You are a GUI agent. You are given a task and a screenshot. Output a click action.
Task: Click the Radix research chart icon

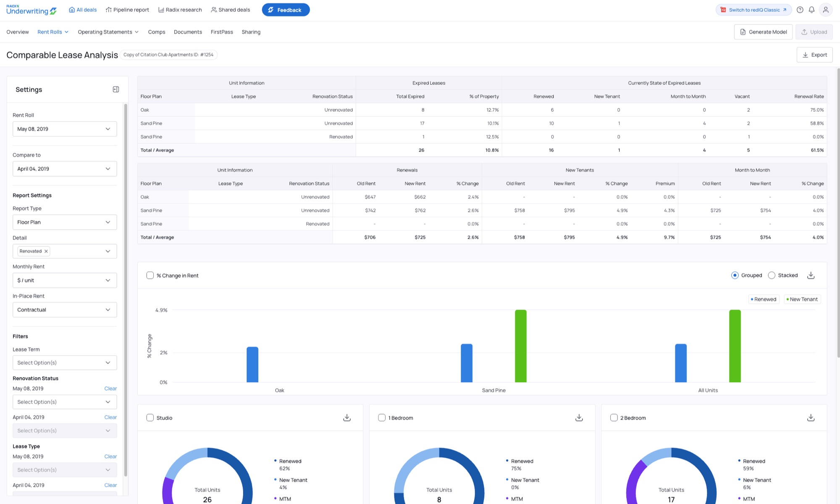point(161,10)
